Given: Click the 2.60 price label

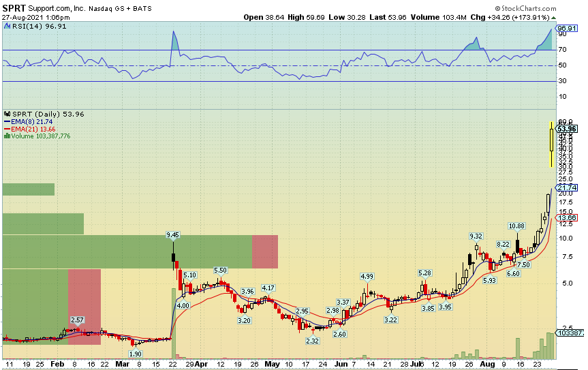Looking at the screenshot, I should pos(340,334).
